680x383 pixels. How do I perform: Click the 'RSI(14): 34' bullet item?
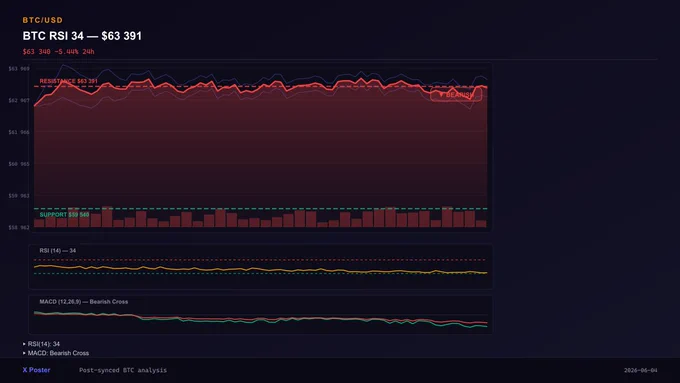coord(42,344)
